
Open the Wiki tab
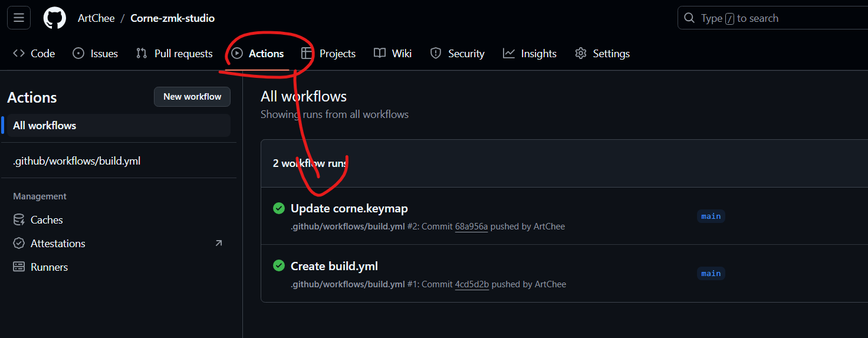click(393, 54)
